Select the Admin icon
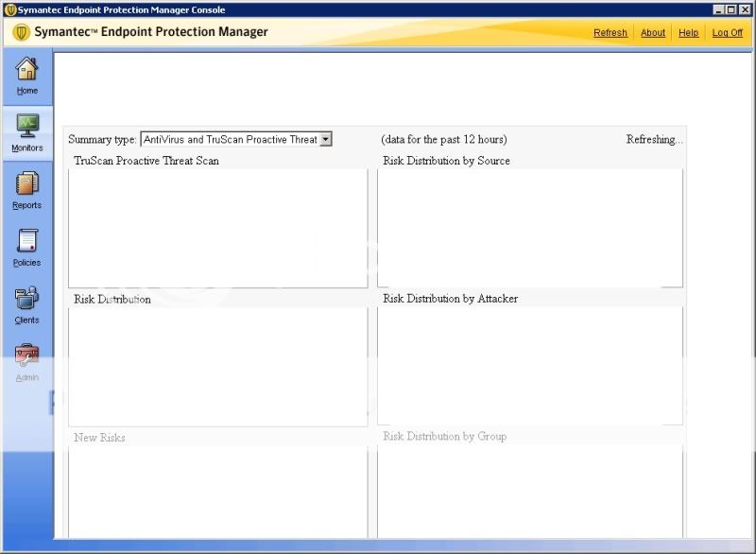Image resolution: width=756 pixels, height=554 pixels. pyautogui.click(x=27, y=363)
